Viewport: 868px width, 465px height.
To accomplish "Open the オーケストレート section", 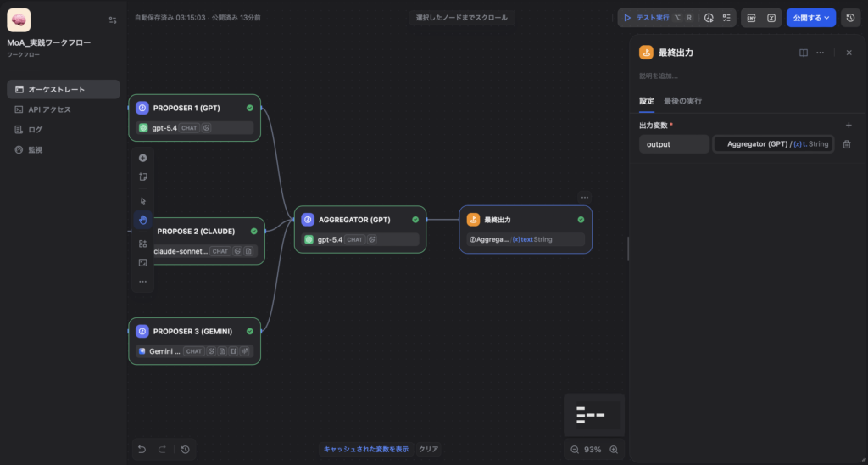I will coord(63,89).
